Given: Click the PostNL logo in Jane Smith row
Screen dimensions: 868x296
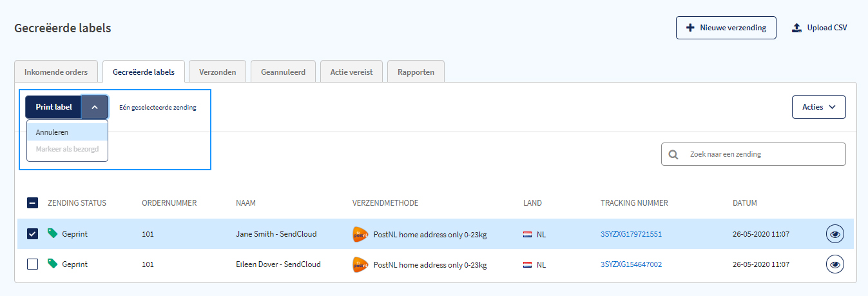Looking at the screenshot, I should (x=360, y=234).
